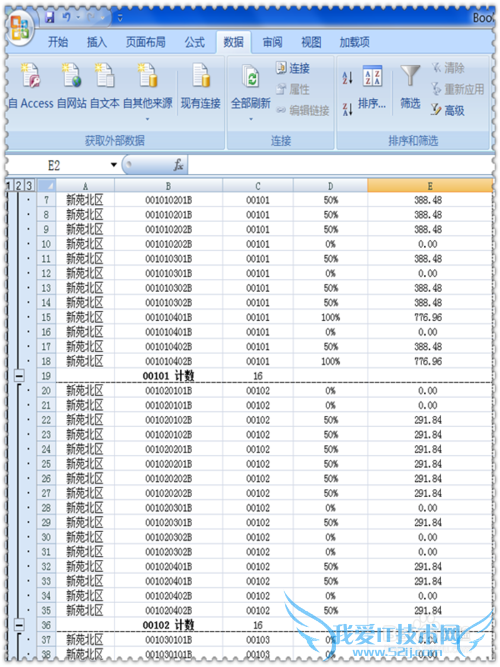This screenshot has height=667, width=500.
Task: Click Clear filter (清除)
Action: [448, 68]
